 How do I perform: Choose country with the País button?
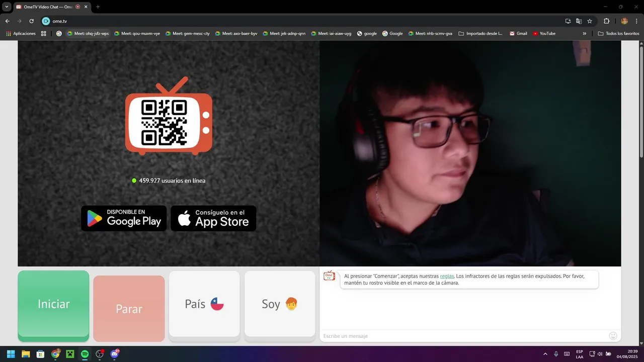point(204,304)
